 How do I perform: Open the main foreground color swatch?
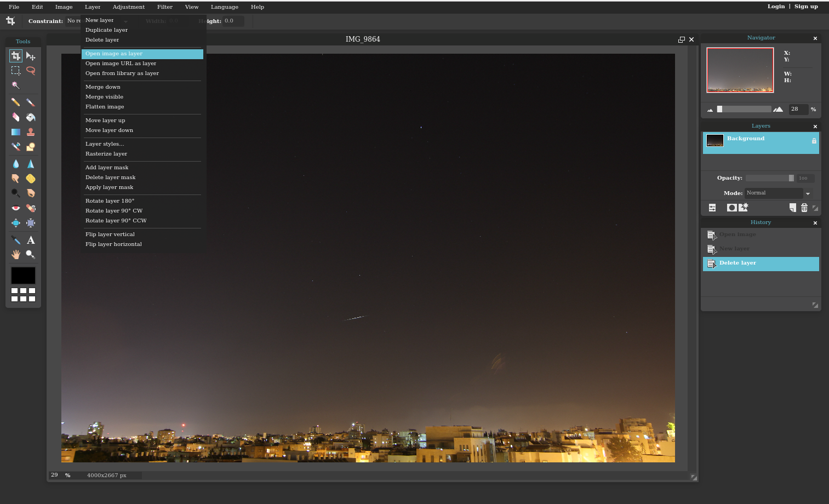[23, 276]
